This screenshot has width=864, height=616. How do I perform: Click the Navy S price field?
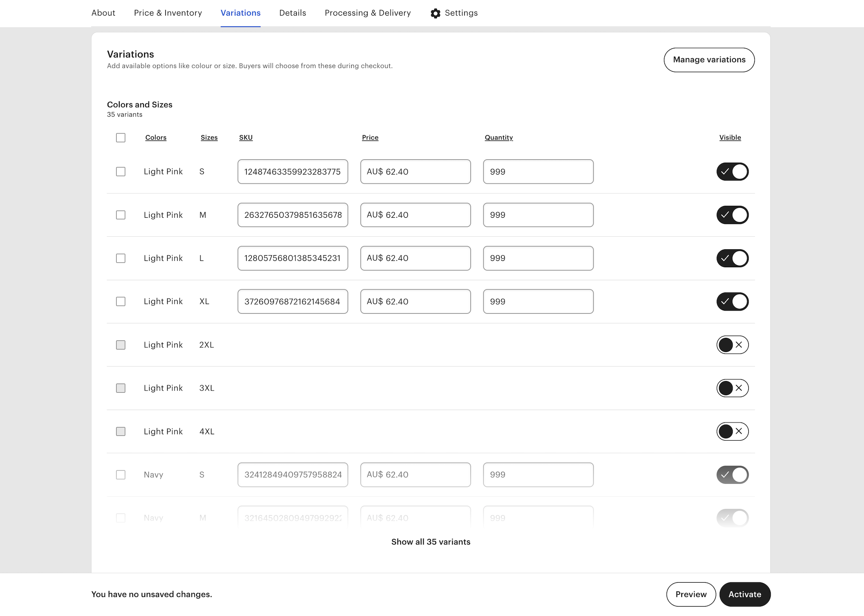pyautogui.click(x=415, y=474)
